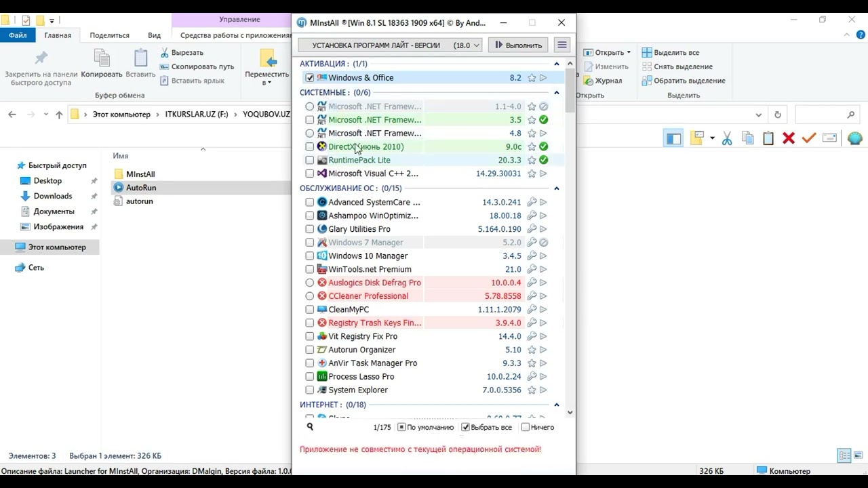Open the 'УСТАНОВКА ПРОГРАММ ЛАЙТ - ВЕРСИИ' dropdown
This screenshot has height=488, width=868.
[x=390, y=45]
